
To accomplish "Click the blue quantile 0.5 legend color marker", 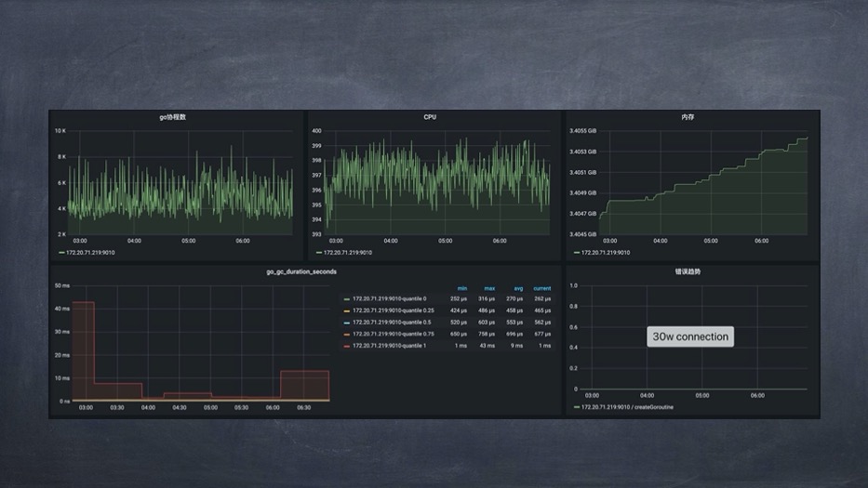I will (347, 322).
